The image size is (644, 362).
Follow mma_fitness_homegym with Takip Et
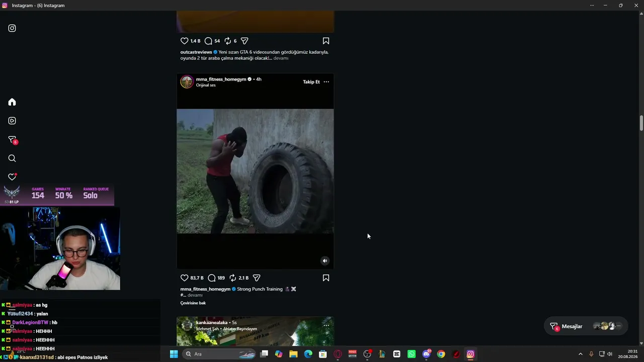[311, 82]
